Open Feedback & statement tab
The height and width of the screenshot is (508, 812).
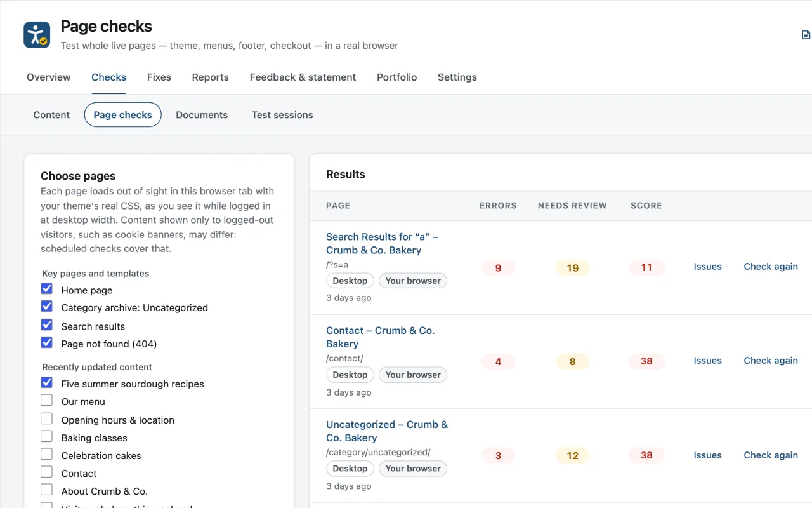(x=303, y=77)
